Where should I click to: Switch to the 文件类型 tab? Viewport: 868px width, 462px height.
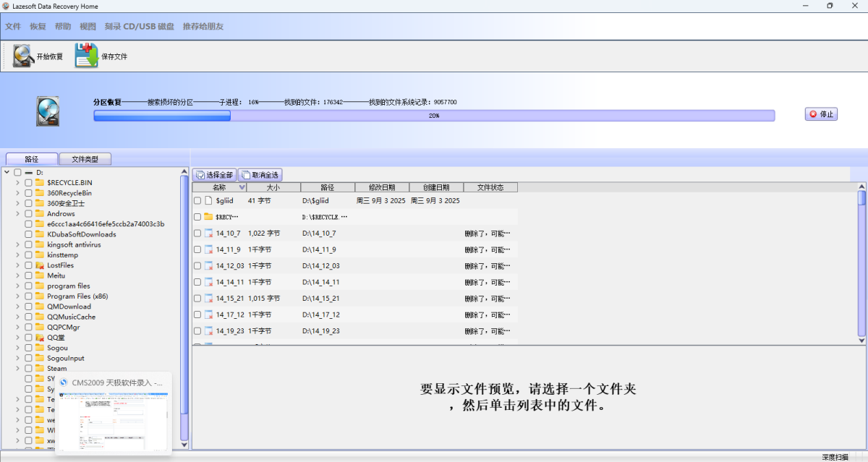click(85, 159)
